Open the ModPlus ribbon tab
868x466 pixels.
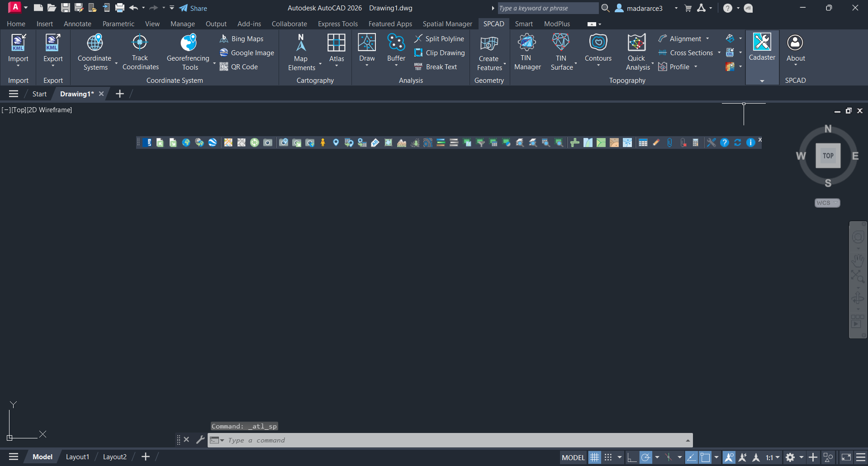557,24
